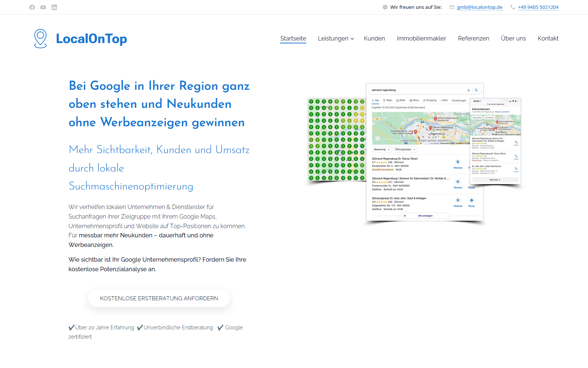Open the YouTube social icon
588x368 pixels.
point(43,7)
